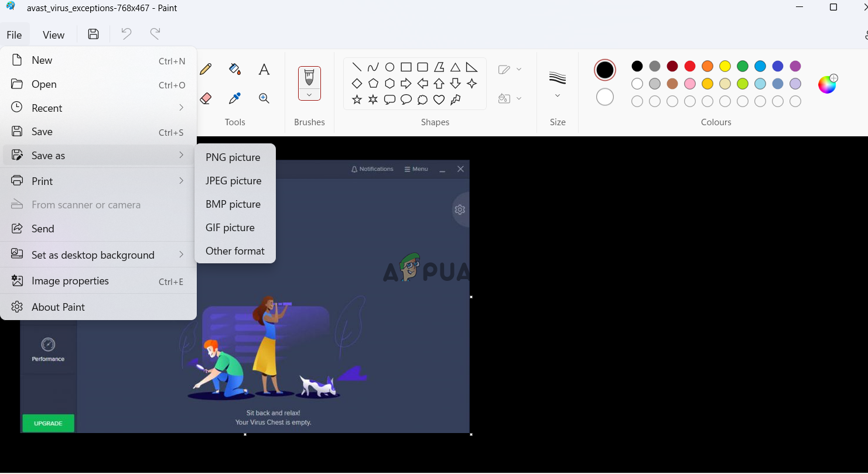Screen dimensions: 868x474
Task: Click the Save icon beside the View menu
Action: point(93,34)
